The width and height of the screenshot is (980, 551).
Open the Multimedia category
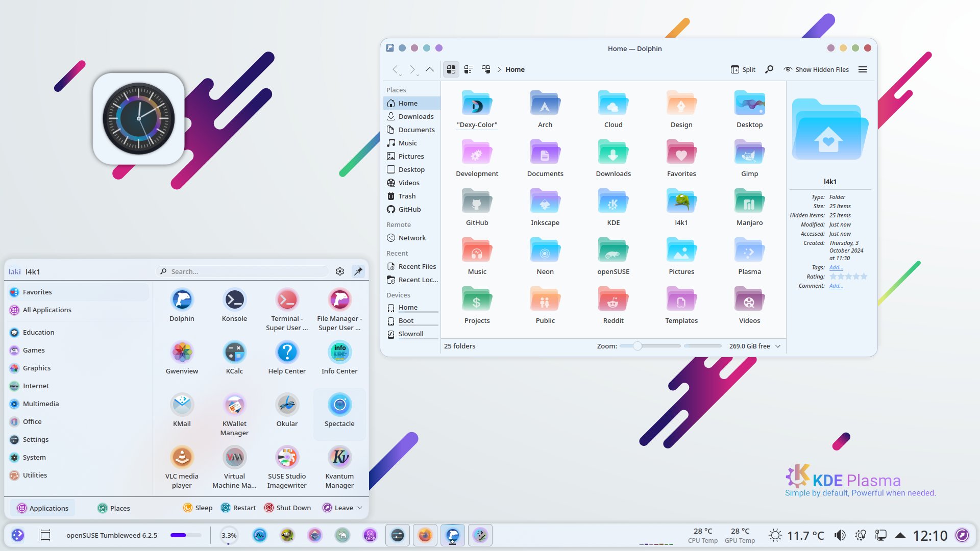[79, 404]
